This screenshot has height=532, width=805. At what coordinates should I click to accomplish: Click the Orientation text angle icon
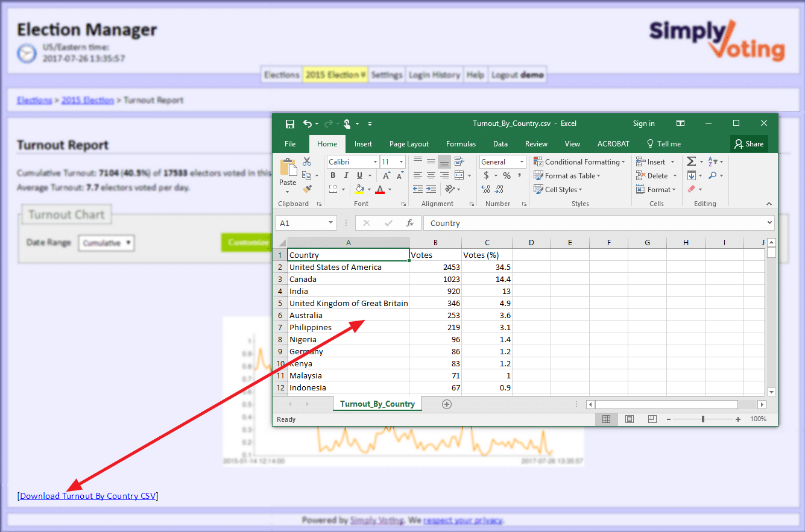click(x=450, y=189)
